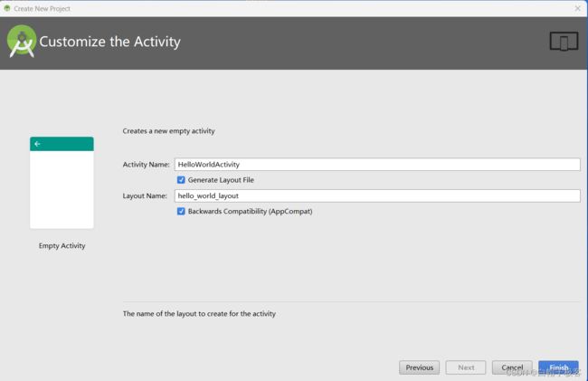Click 'Creates a new empty activity' text
Image resolution: width=588 pixels, height=381 pixels.
pos(169,131)
